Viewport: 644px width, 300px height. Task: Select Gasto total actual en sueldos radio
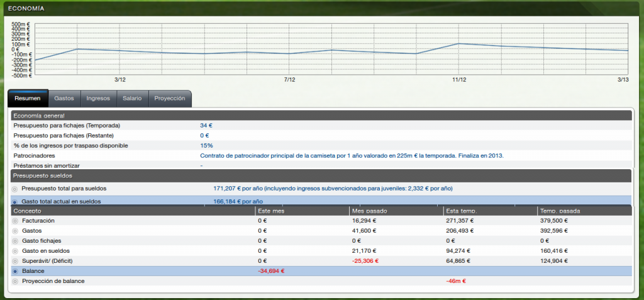point(15,202)
